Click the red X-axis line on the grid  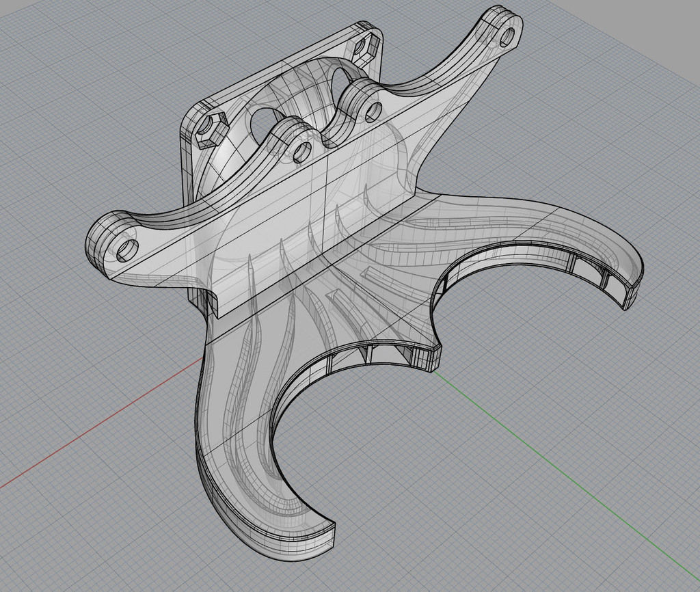tap(101, 422)
